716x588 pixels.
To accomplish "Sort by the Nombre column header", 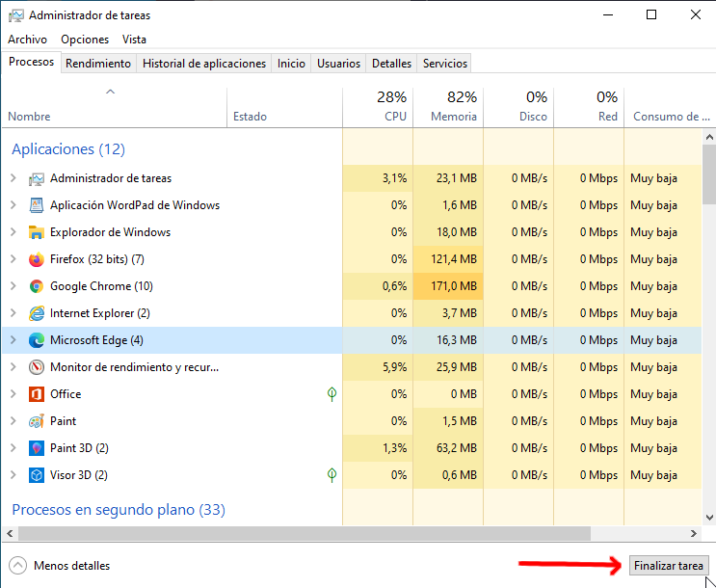I will tap(114, 107).
